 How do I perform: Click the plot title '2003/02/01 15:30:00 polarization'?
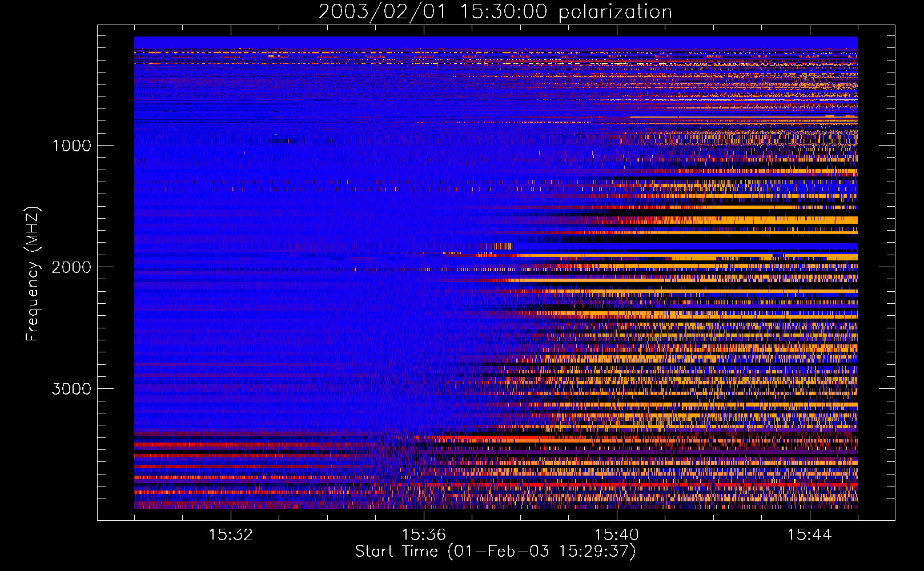(495, 12)
